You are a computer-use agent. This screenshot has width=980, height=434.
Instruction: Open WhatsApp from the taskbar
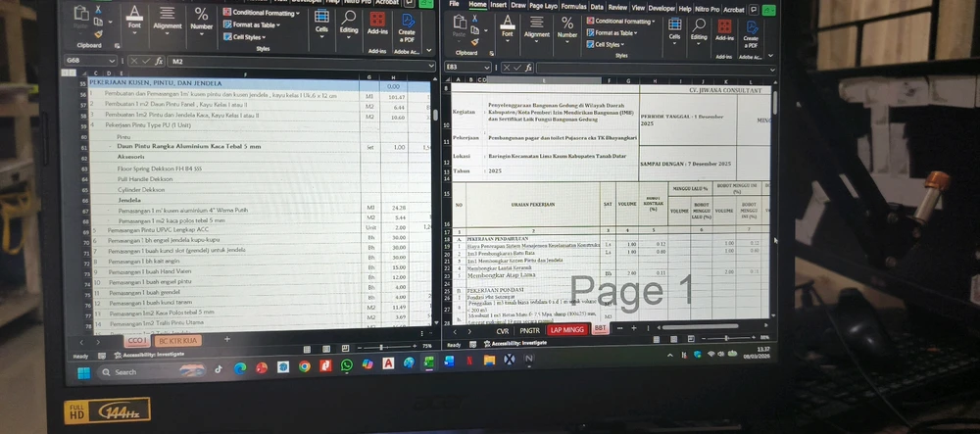[346, 366]
